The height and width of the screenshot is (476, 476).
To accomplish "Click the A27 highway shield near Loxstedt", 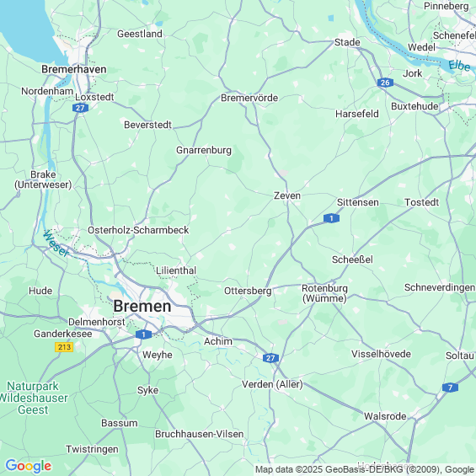I will [x=80, y=108].
